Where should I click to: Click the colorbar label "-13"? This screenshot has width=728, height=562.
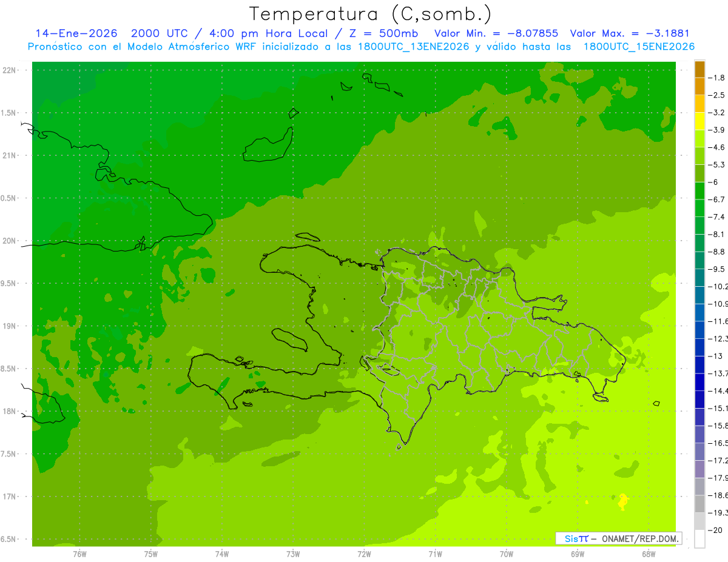pos(715,356)
